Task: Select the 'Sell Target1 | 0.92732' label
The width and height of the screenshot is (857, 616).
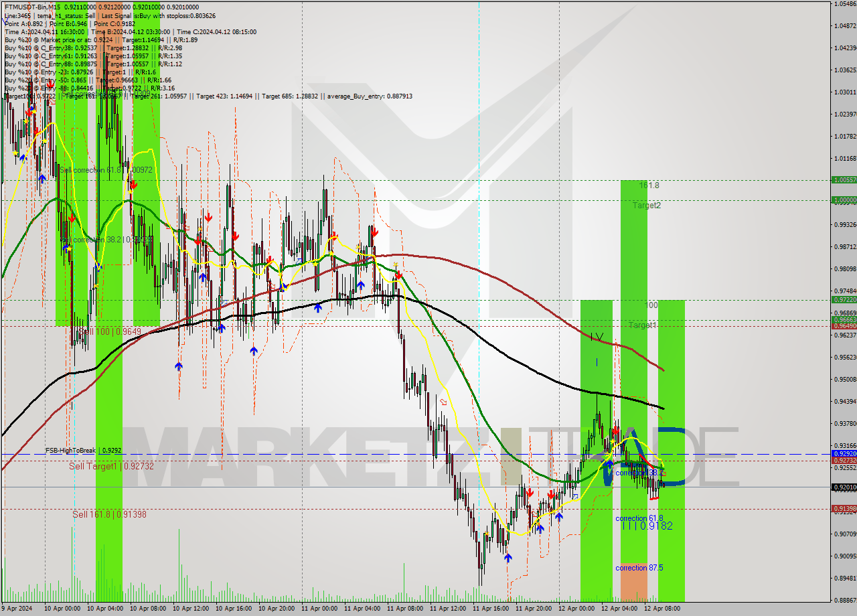Action: tap(111, 466)
